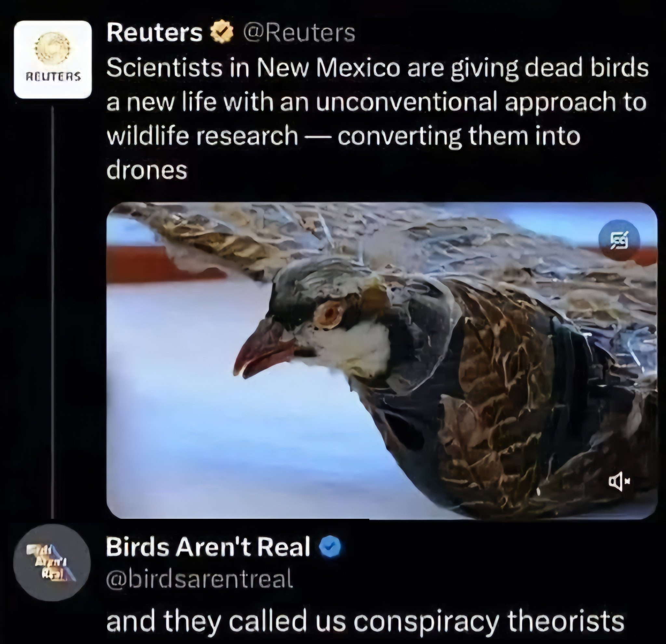Click the blue verified badge next to Birds Aren't Real
Viewport: 666px width, 644px height.
328,546
